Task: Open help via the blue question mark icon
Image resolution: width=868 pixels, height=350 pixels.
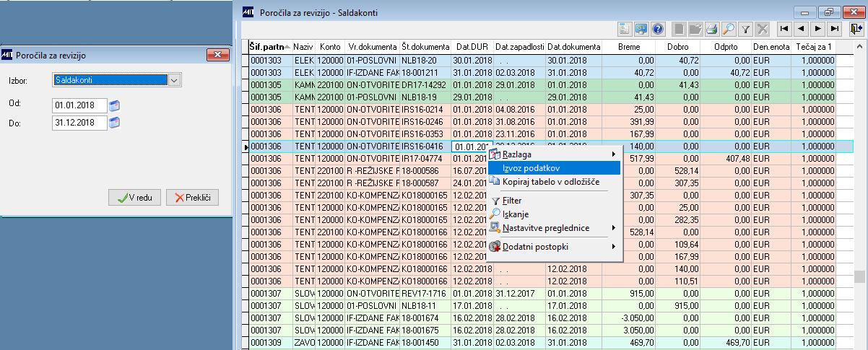Action: click(658, 29)
